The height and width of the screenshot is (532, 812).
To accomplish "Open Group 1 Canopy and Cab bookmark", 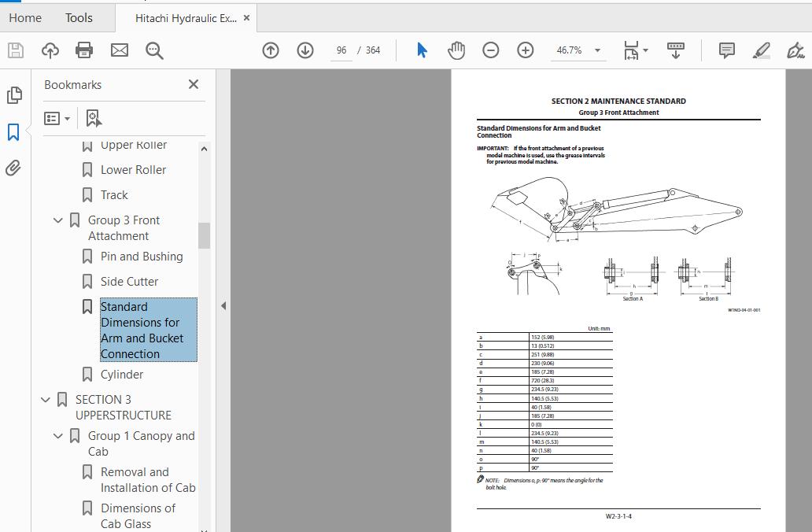I will 141,444.
